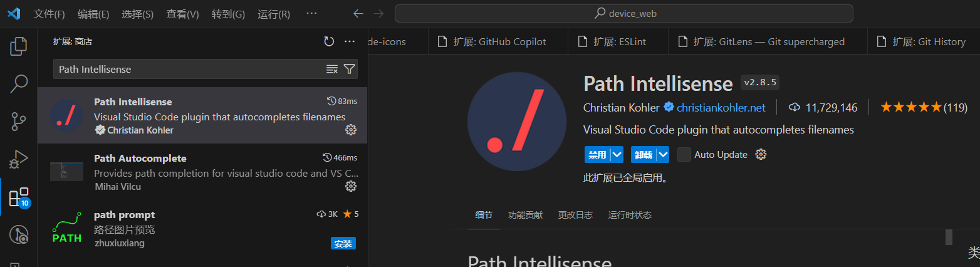The image size is (980, 267).
Task: Switch to 扩展: ESLint tab
Action: click(619, 41)
